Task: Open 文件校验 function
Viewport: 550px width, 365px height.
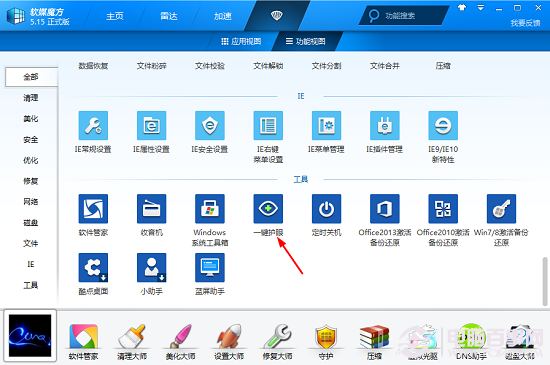Action: 210,66
